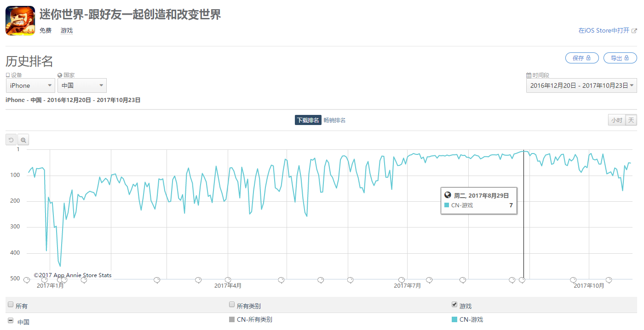This screenshot has height=330, width=644.
Task: Click the 2017年10月 axis label
Action: point(589,286)
